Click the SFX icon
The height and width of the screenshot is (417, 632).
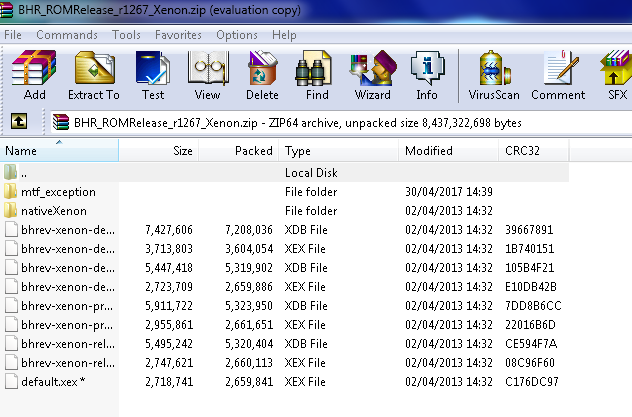[616, 68]
